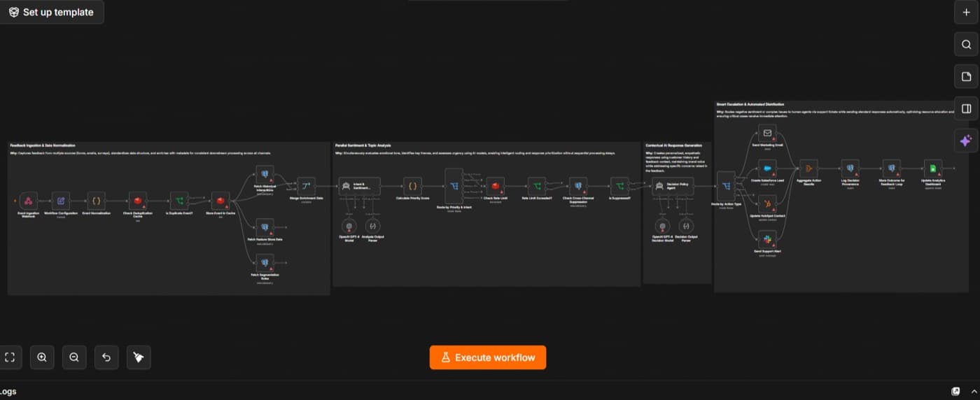Select the Fetch Historical Interactions node
This screenshot has width=980, height=400.
coord(265,174)
